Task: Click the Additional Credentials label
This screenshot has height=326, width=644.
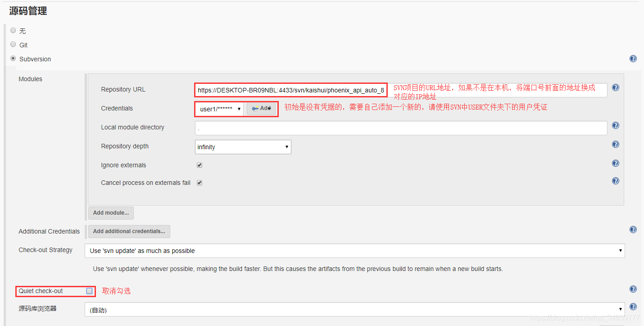Action: [x=49, y=231]
